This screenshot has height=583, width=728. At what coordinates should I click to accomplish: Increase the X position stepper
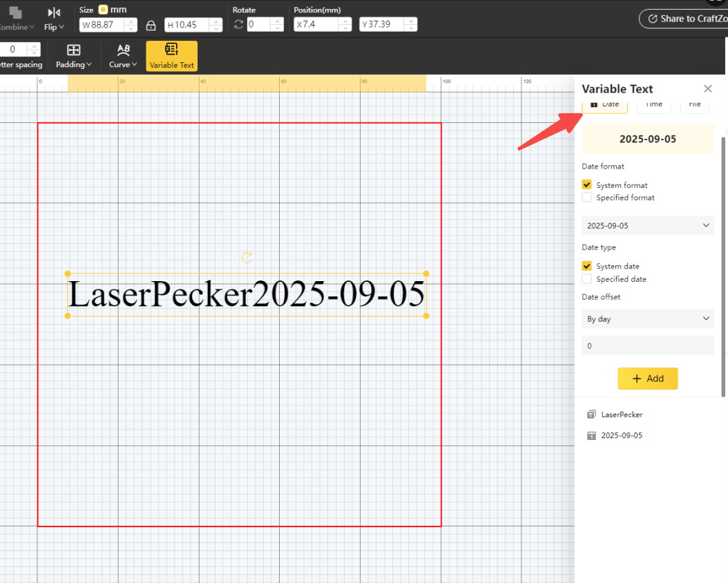coord(345,21)
